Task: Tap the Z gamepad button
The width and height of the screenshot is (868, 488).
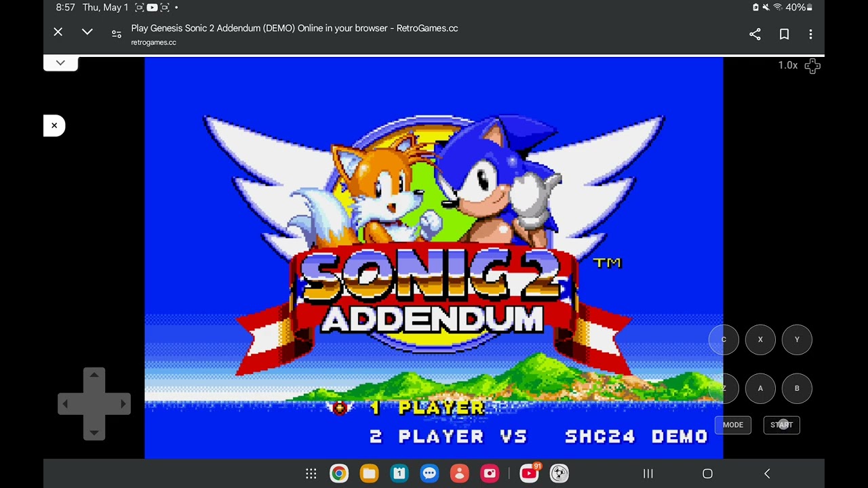Action: 724,388
